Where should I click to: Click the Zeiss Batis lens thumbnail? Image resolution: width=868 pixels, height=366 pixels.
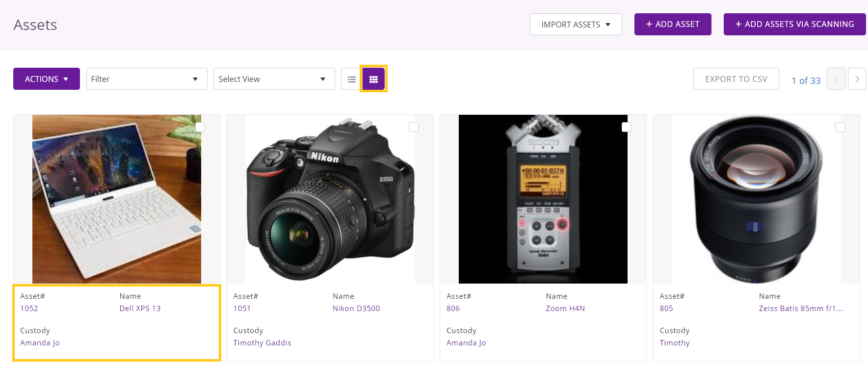757,199
